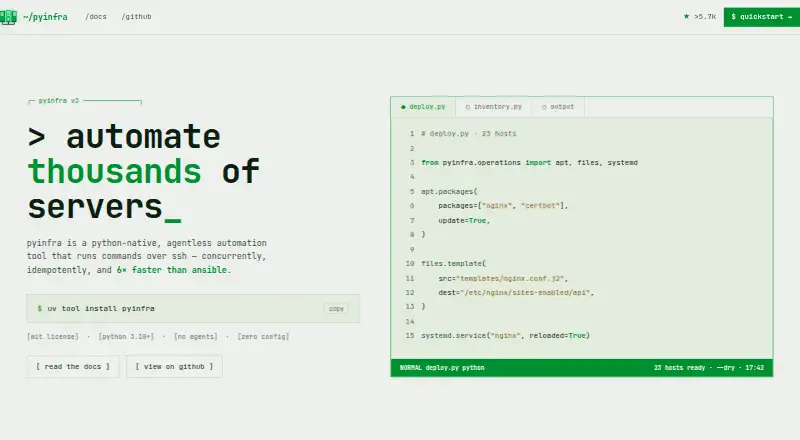This screenshot has height=440, width=800.
Task: Click the 'NORMAL deploy.py python' status bar text
Action: tap(442, 368)
